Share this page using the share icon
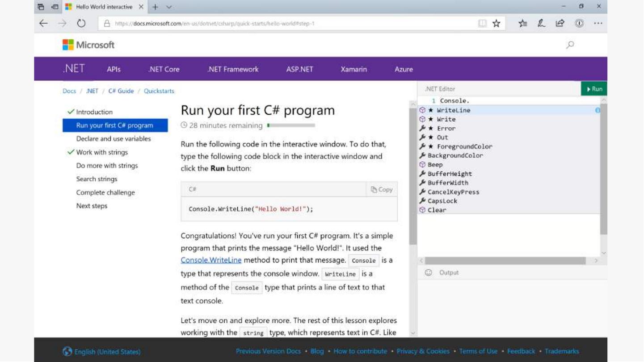Viewport: 644px width, 362px height. click(x=560, y=24)
